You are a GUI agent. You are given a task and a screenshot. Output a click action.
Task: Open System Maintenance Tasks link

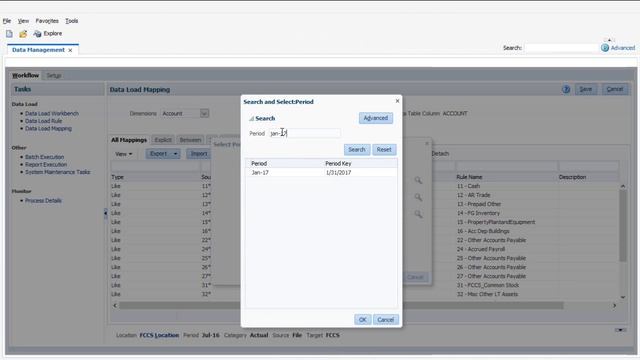pyautogui.click(x=58, y=172)
